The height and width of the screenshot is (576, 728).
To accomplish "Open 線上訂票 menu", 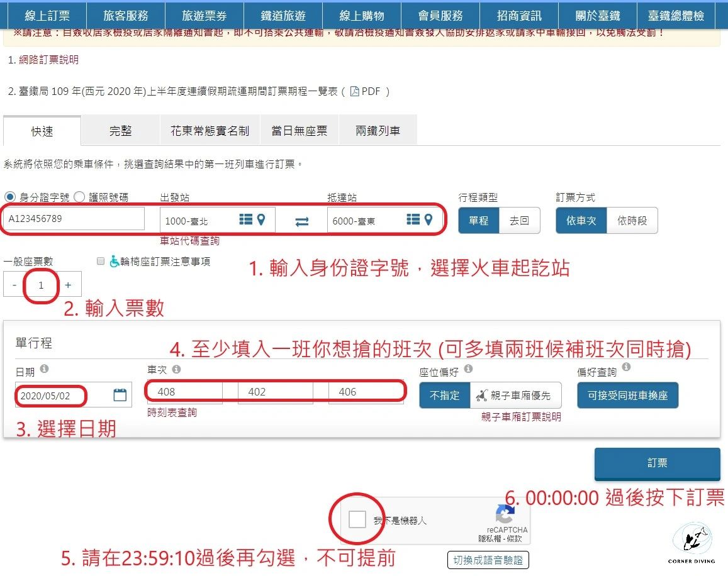I will pos(47,16).
